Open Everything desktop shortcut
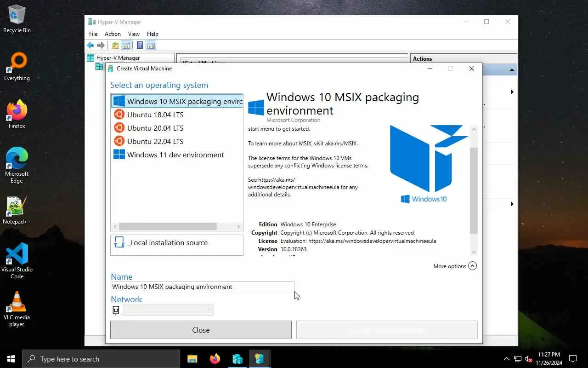The image size is (588, 368). 17,67
